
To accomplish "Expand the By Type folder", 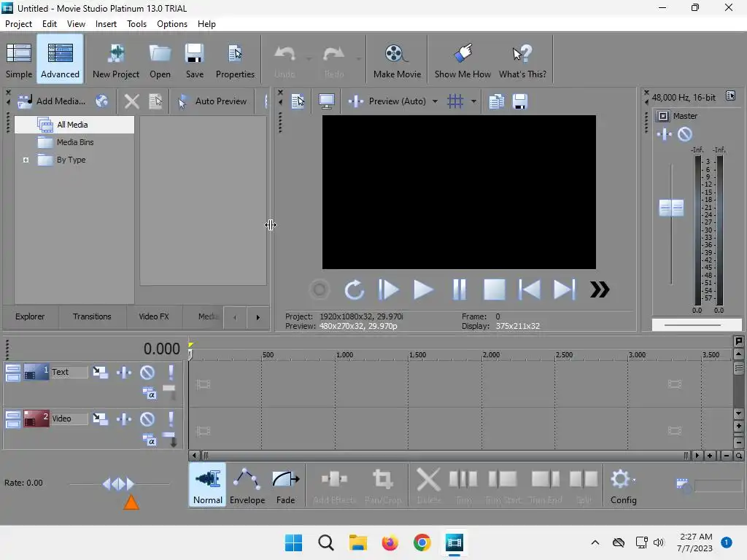I will point(26,160).
